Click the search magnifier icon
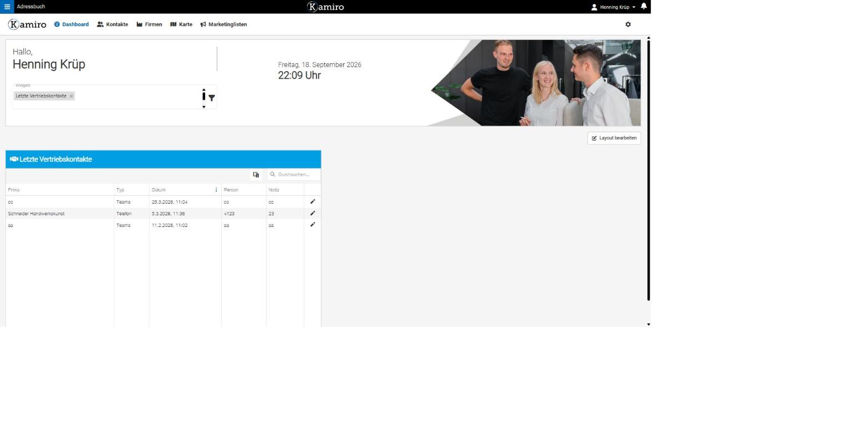The height and width of the screenshot is (435, 868). (x=273, y=174)
